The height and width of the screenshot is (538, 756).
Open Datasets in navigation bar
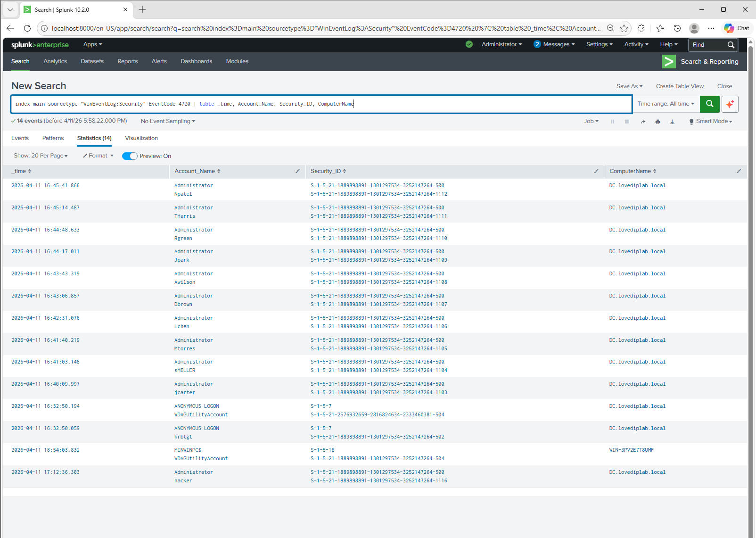92,61
